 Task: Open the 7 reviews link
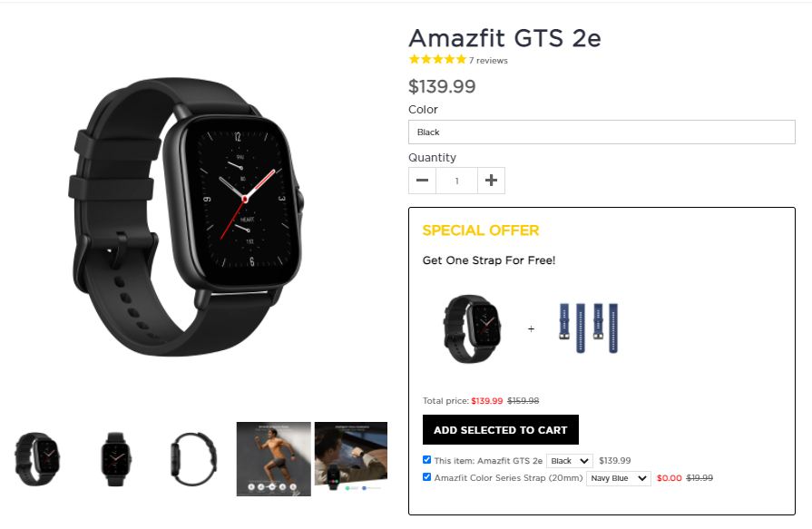(x=488, y=61)
